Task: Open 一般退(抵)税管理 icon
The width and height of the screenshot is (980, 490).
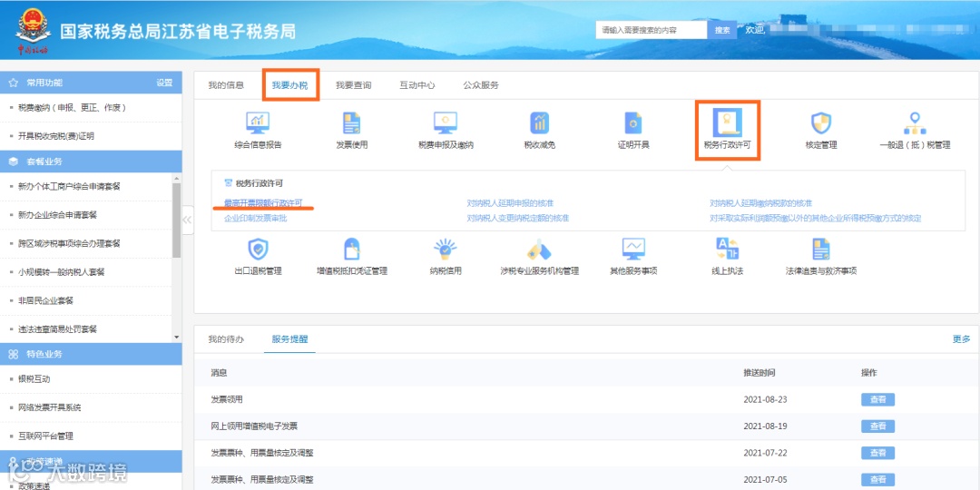Action: [915, 122]
